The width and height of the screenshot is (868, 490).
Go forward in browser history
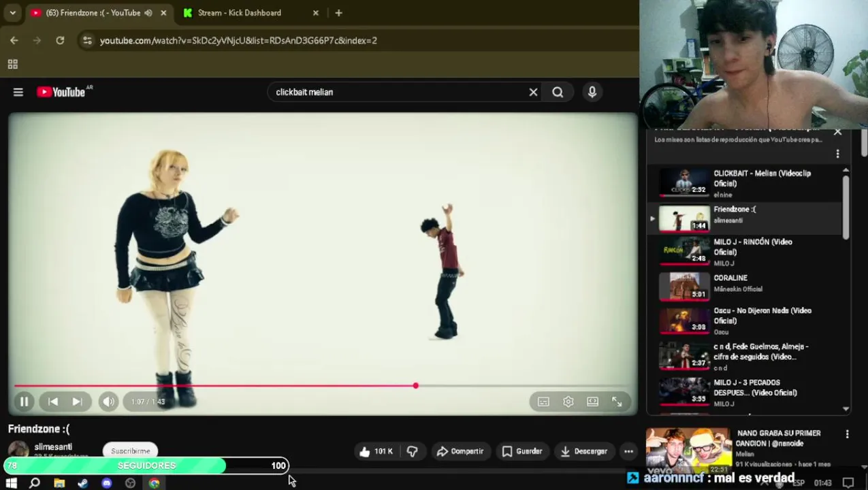(x=37, y=40)
